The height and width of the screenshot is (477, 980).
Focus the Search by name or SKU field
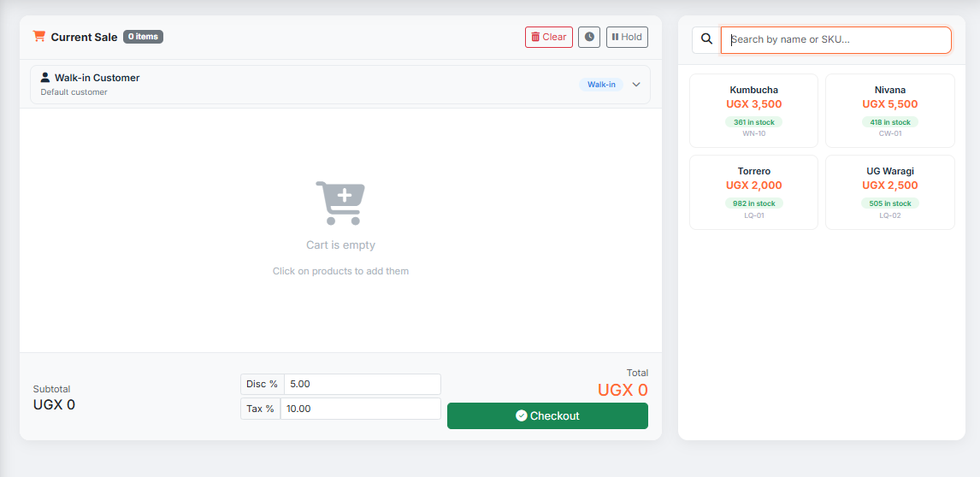[x=836, y=39]
